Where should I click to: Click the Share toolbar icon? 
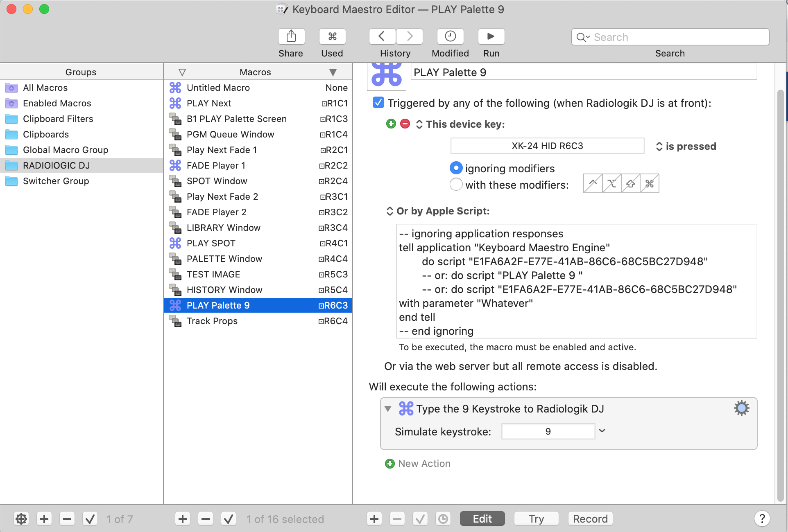tap(291, 36)
